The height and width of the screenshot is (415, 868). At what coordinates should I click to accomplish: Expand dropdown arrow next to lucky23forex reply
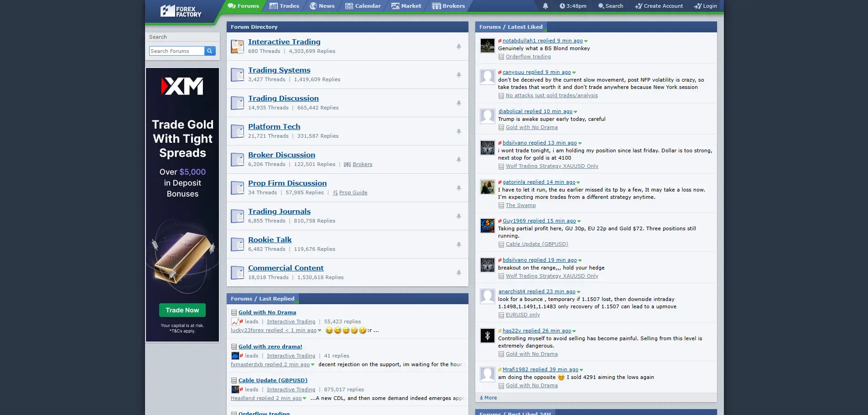pos(320,331)
